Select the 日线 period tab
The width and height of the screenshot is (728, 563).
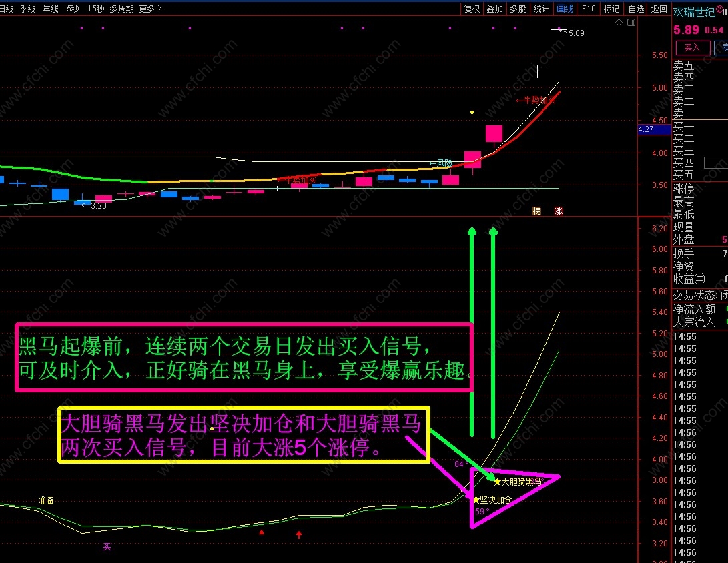(7, 9)
